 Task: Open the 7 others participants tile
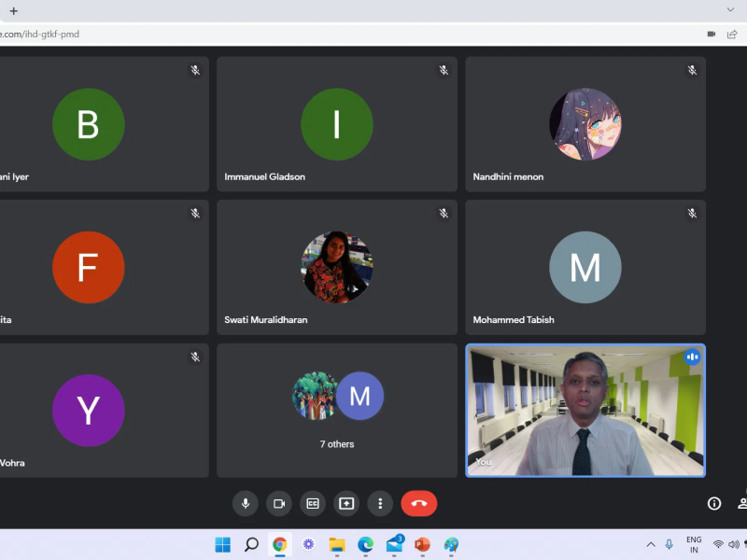point(337,411)
